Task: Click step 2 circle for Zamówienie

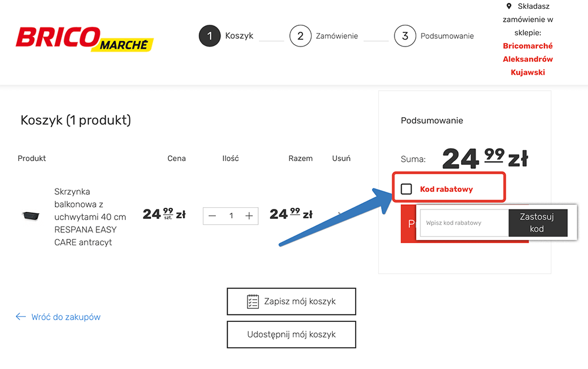Action: coord(300,36)
